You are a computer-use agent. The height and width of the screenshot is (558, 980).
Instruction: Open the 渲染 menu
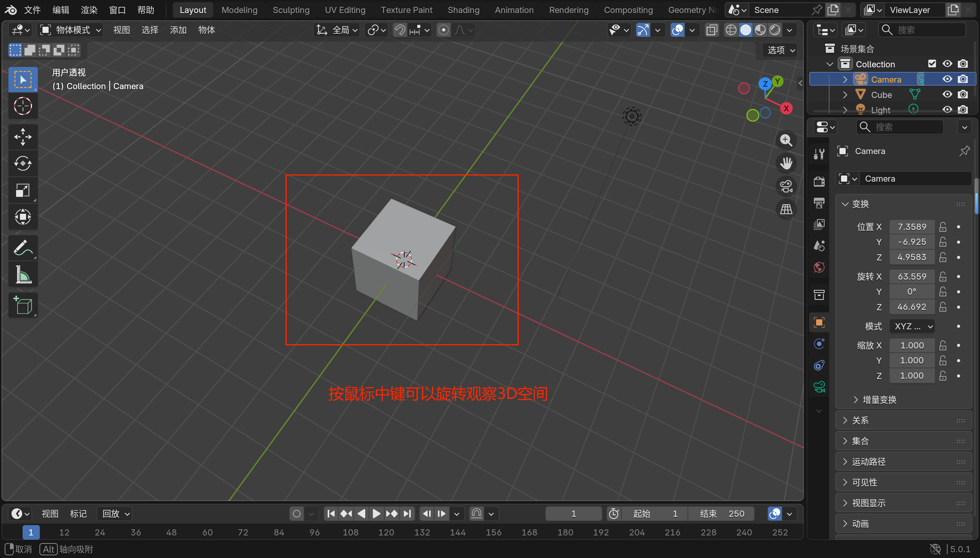tap(89, 10)
